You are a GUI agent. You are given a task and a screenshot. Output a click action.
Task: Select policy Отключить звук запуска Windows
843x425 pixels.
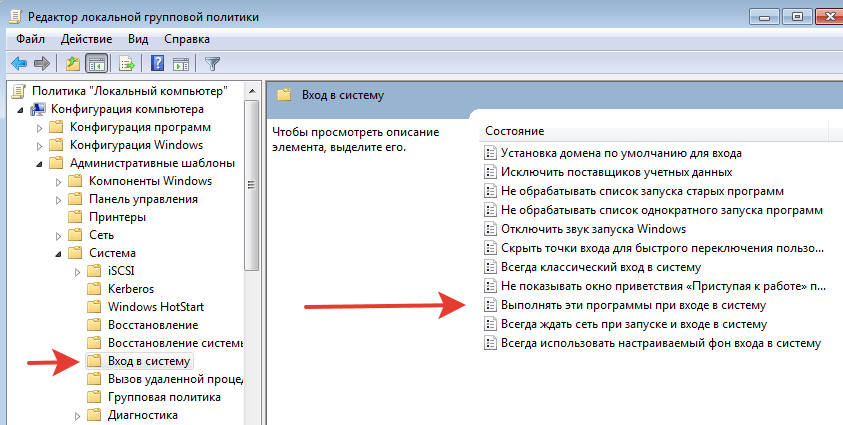592,229
